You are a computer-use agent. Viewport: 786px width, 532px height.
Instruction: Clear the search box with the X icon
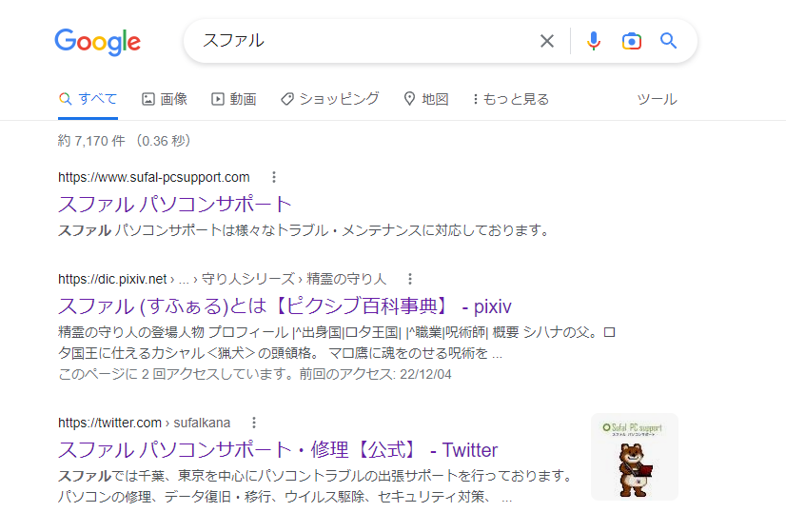point(547,41)
